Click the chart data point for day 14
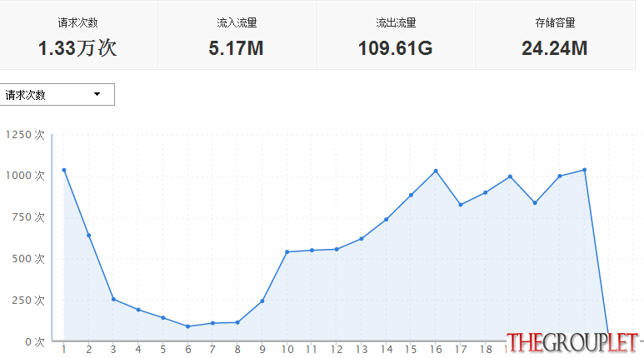 tap(386, 219)
